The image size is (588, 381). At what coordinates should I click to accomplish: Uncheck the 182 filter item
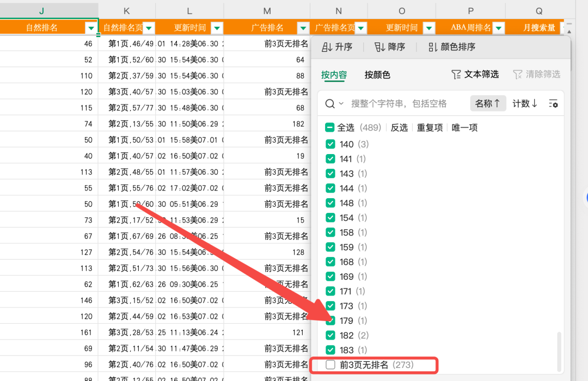tap(330, 335)
